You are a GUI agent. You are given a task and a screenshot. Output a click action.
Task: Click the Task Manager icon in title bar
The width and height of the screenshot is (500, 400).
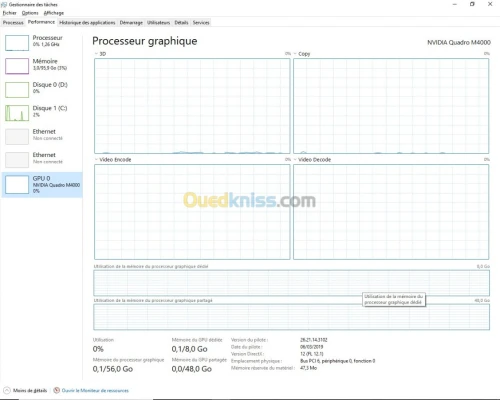pos(4,5)
